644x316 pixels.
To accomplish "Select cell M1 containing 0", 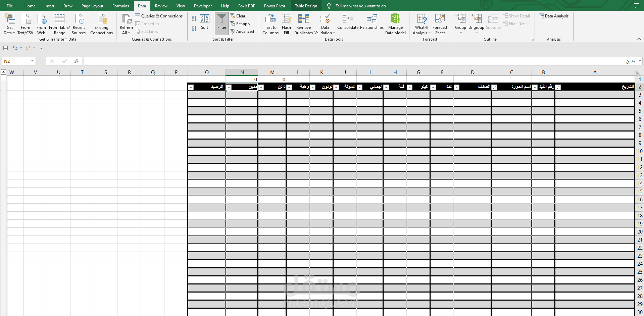I will pyautogui.click(x=272, y=80).
